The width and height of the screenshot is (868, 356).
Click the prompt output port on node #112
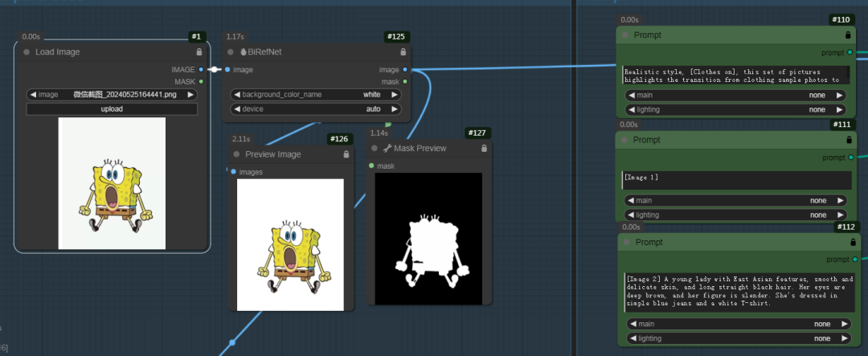pos(855,260)
